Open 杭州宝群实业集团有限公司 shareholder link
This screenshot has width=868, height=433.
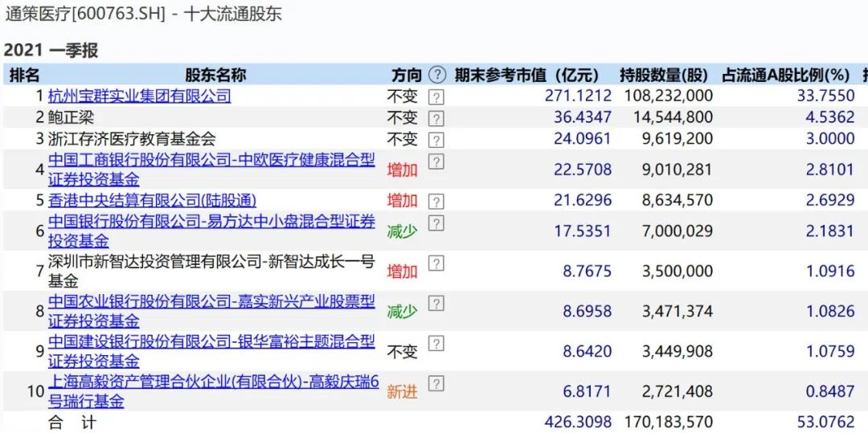coord(140,96)
